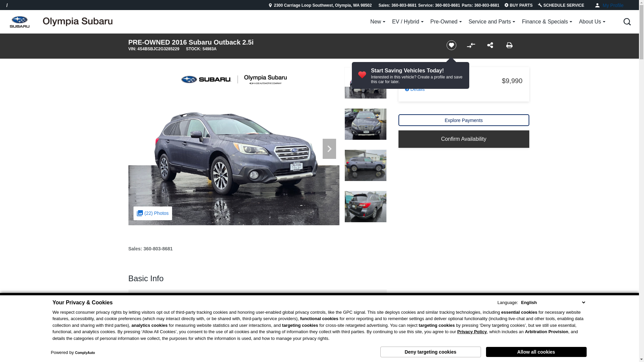
Task: Click the heart save vehicle icon
Action: [x=451, y=45]
